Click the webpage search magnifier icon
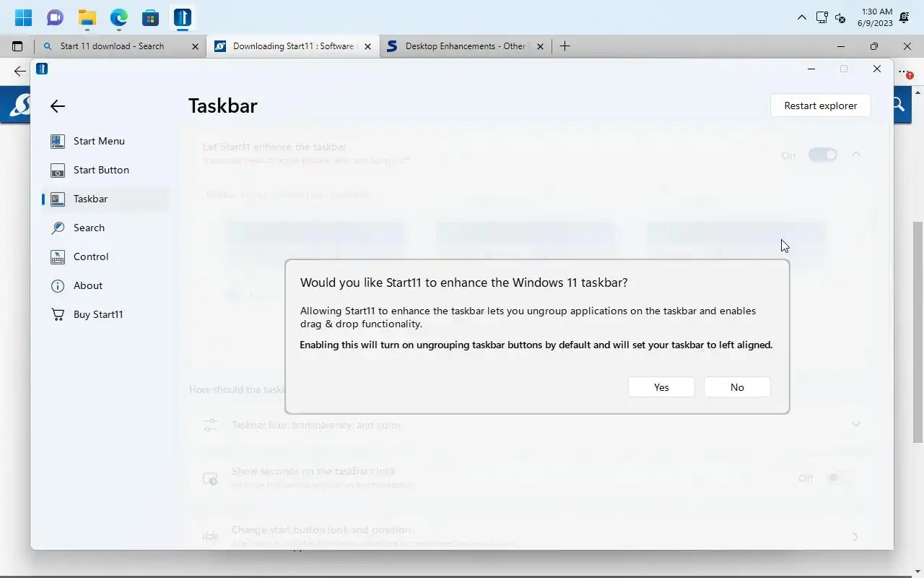 pyautogui.click(x=899, y=105)
